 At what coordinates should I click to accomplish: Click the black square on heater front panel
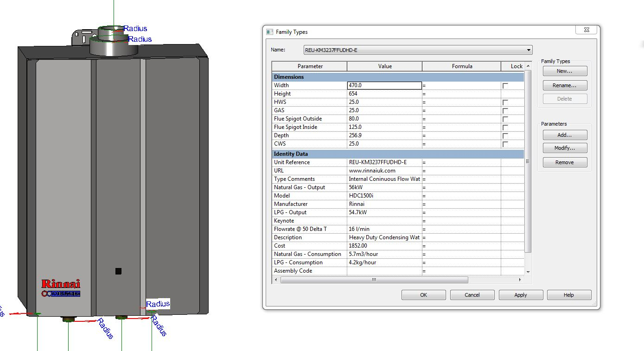pos(118,271)
